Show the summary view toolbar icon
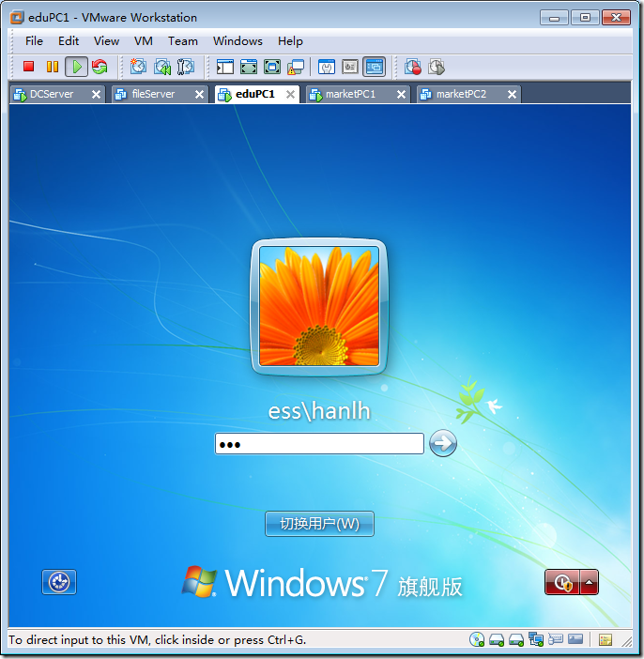 [327, 67]
